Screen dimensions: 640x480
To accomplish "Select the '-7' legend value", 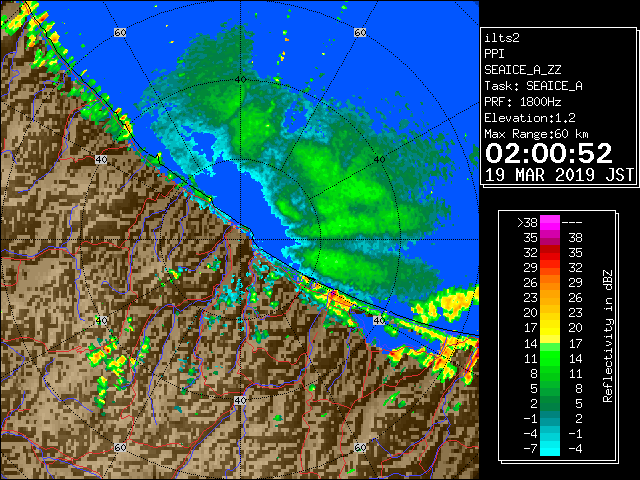I will 530,449.
